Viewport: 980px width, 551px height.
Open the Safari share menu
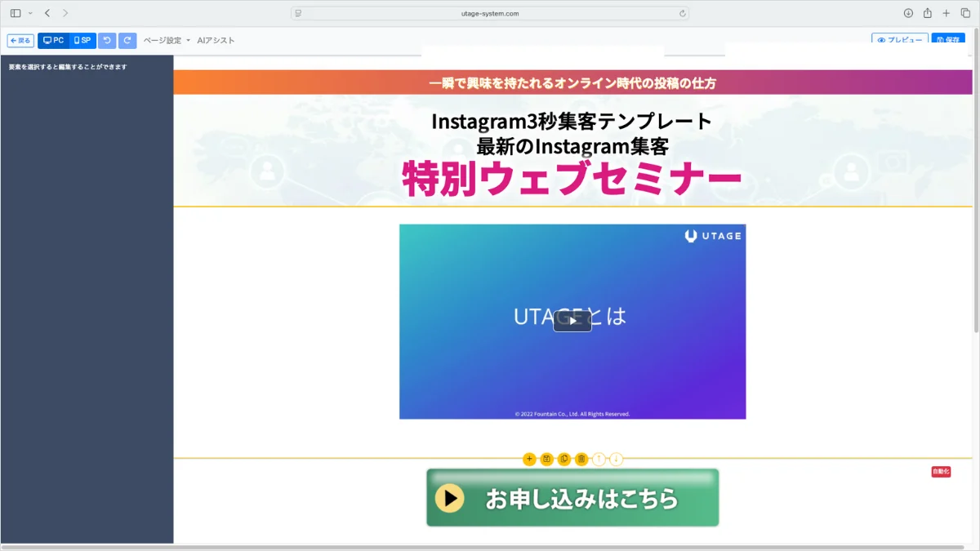(x=928, y=13)
